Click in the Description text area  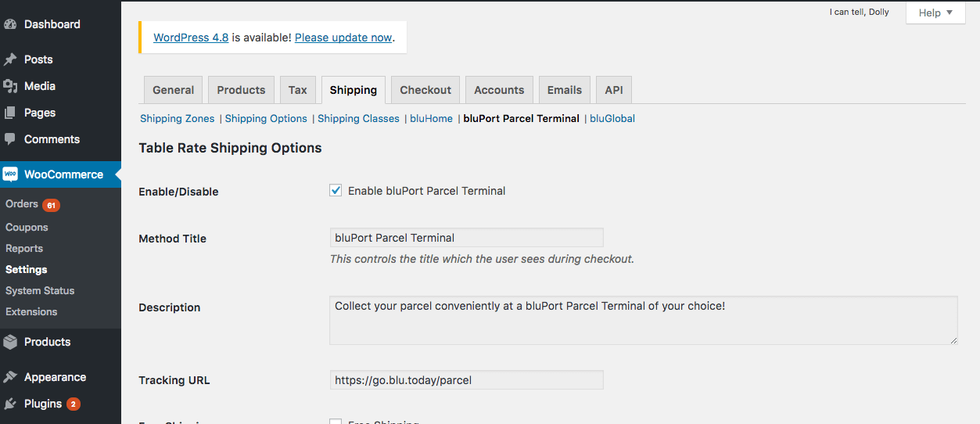pos(643,320)
